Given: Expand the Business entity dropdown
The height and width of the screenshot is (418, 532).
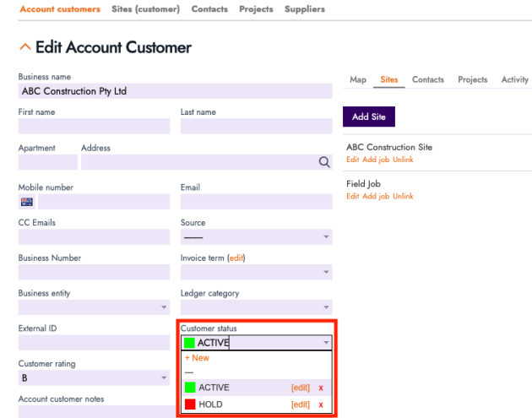Looking at the screenshot, I should pos(94,307).
